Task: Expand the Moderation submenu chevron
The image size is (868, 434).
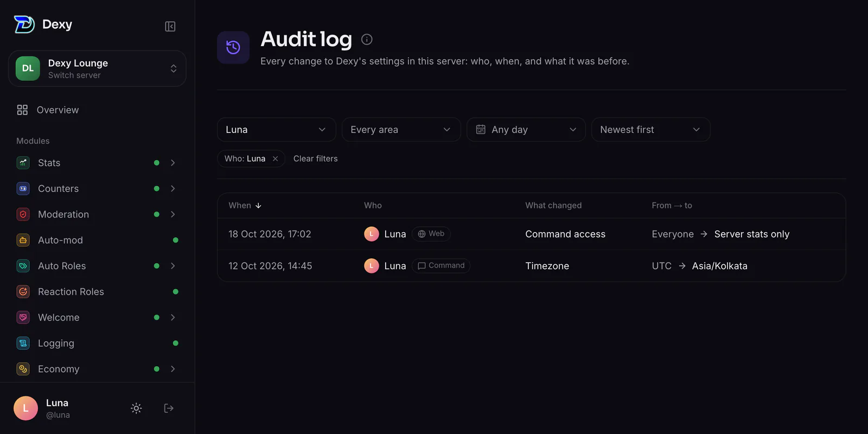Action: click(x=173, y=214)
